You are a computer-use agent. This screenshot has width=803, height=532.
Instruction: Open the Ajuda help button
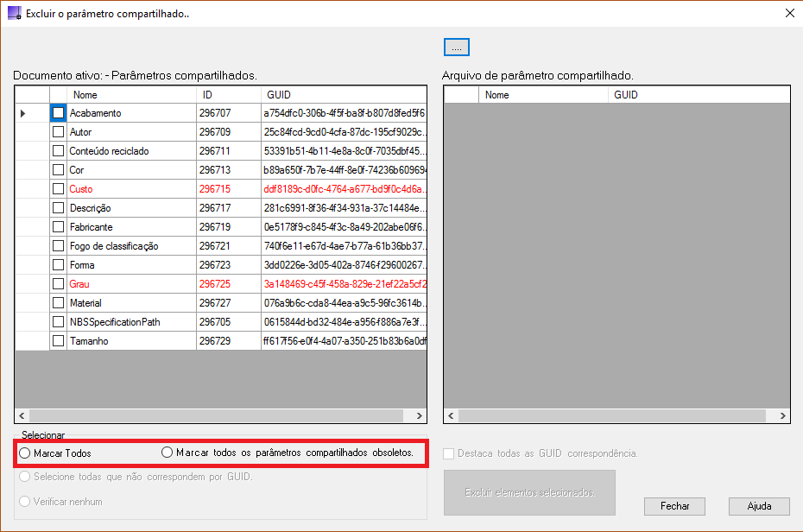coord(759,506)
